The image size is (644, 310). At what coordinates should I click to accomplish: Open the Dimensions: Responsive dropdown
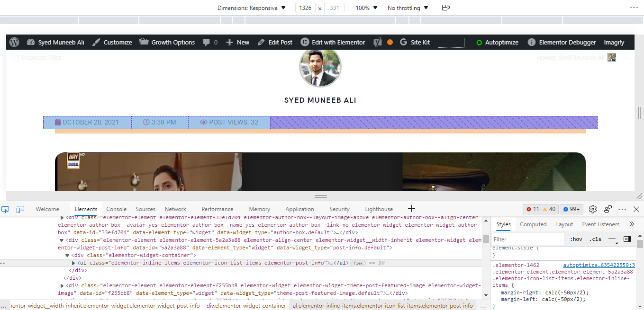(251, 8)
